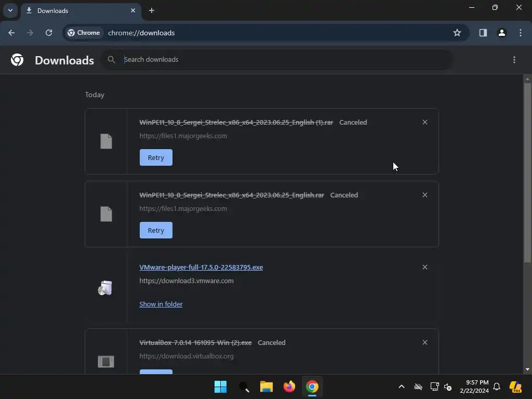Select the Downloads browser tab
Screen dimensions: 532x399
point(81,10)
